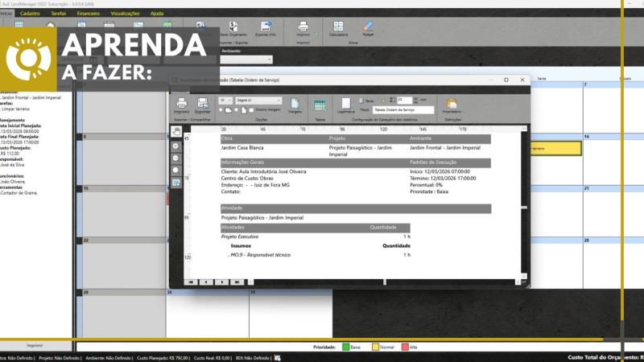Click the Título text field

click(x=403, y=109)
